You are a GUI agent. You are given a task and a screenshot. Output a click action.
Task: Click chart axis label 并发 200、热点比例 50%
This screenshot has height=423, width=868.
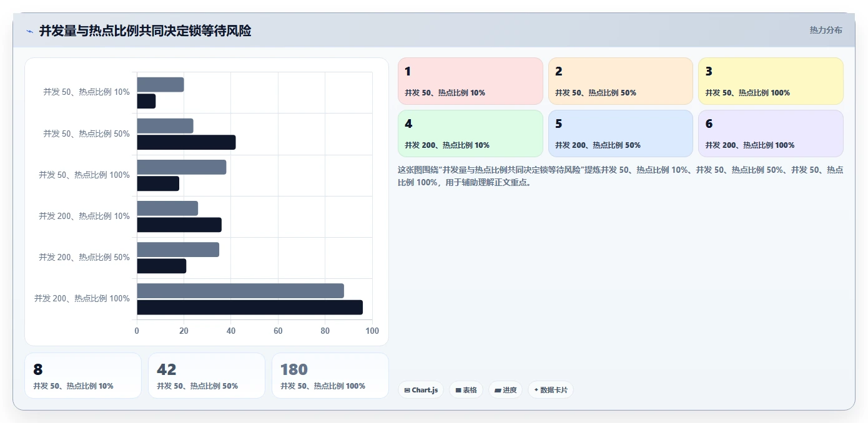click(84, 257)
